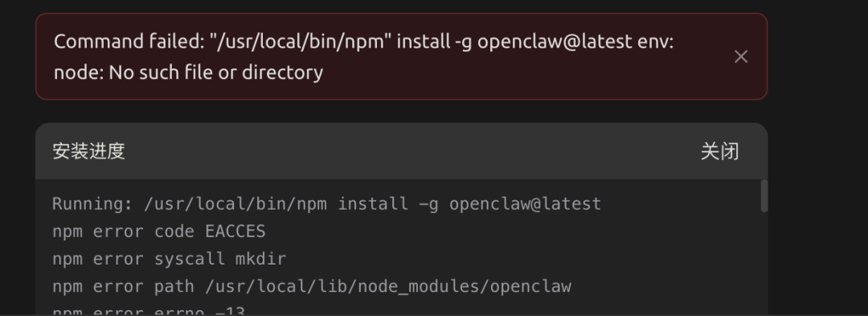The image size is (868, 316).
Task: Click the 安装进度 panel title
Action: [x=88, y=151]
